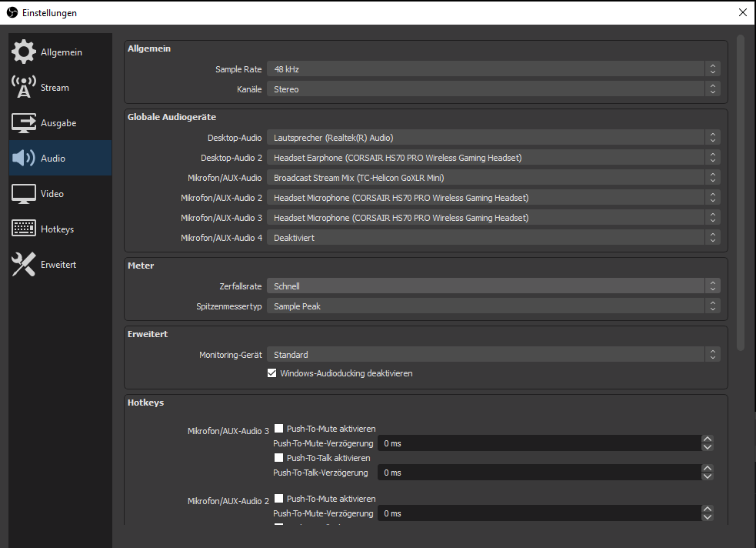The image size is (756, 548).
Task: Enable Push-To-Talk for Mikrofon/AUX-Audio 3
Action: 279,458
